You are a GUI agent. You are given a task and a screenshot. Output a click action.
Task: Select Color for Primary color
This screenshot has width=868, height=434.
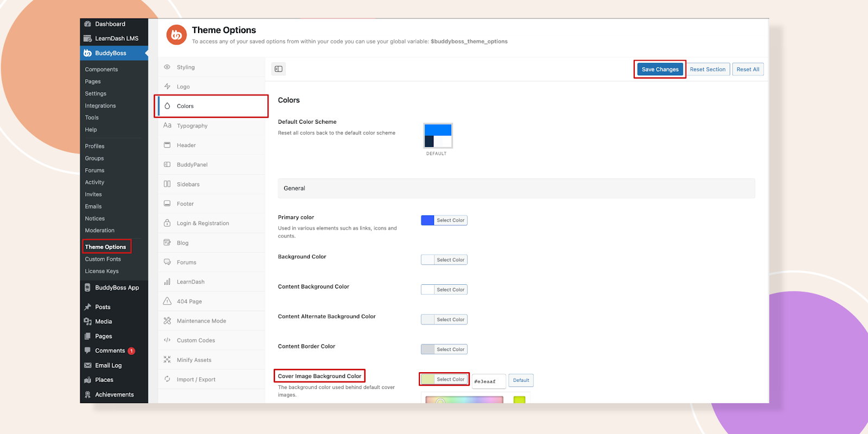(x=444, y=220)
